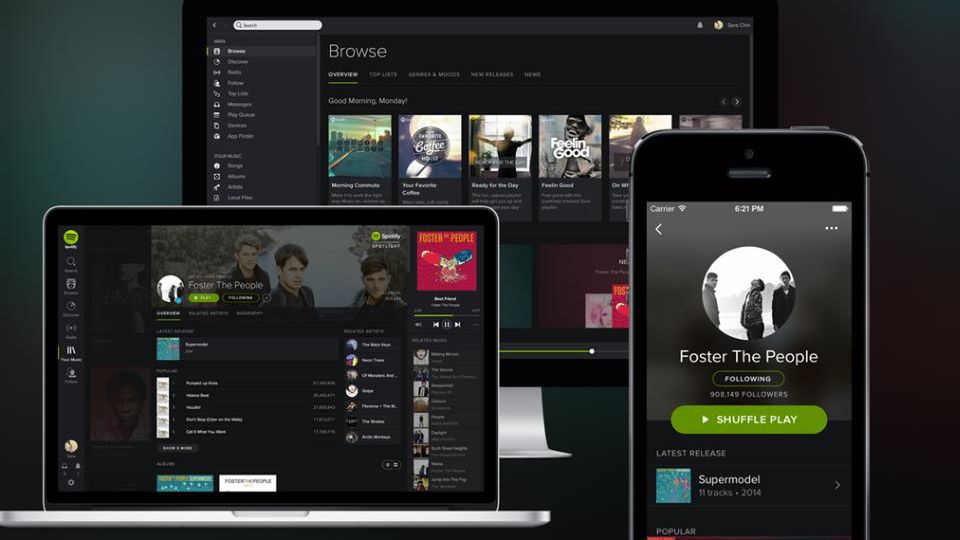Open Artists under Your Music on monitor
This screenshot has width=960, height=540.
235,187
